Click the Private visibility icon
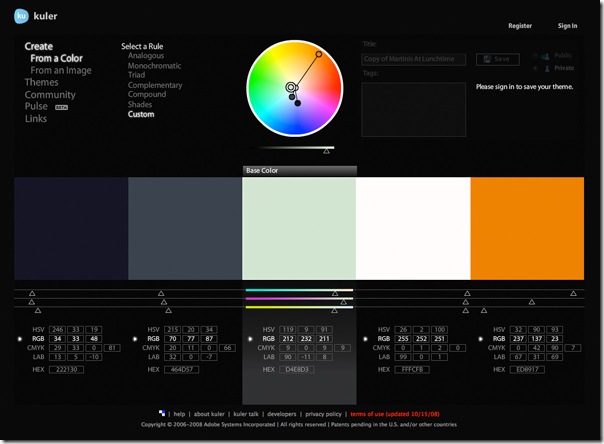604x444 pixels. click(545, 68)
